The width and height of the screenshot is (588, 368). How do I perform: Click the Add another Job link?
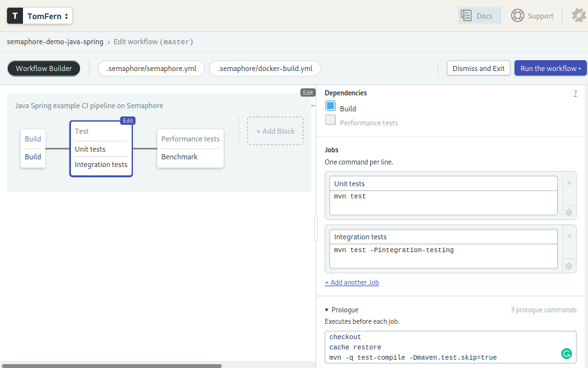352,282
